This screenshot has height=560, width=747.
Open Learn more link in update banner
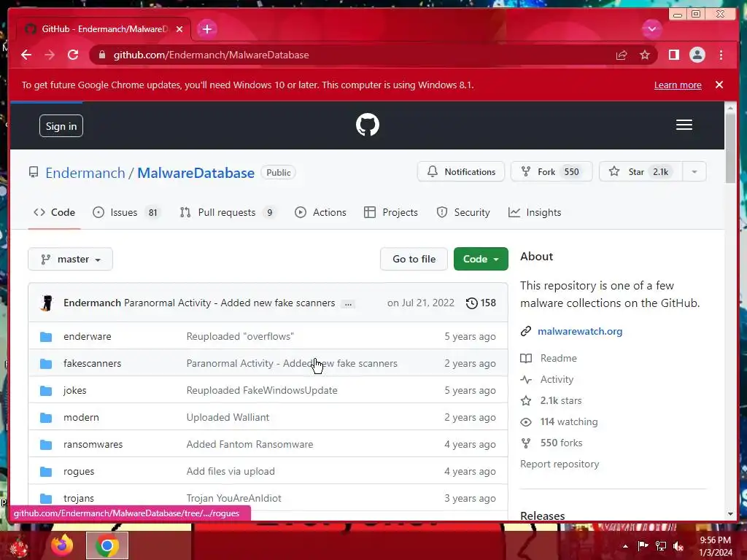pyautogui.click(x=678, y=85)
